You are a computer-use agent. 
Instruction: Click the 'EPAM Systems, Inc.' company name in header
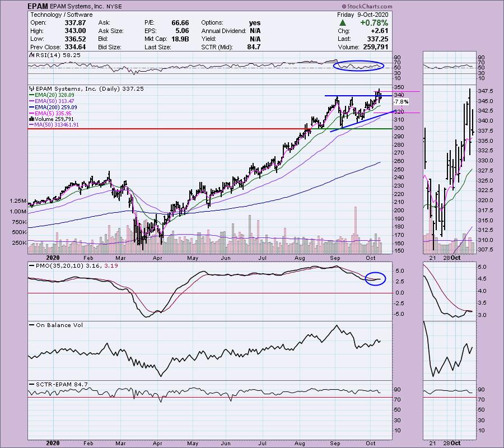coord(77,6)
